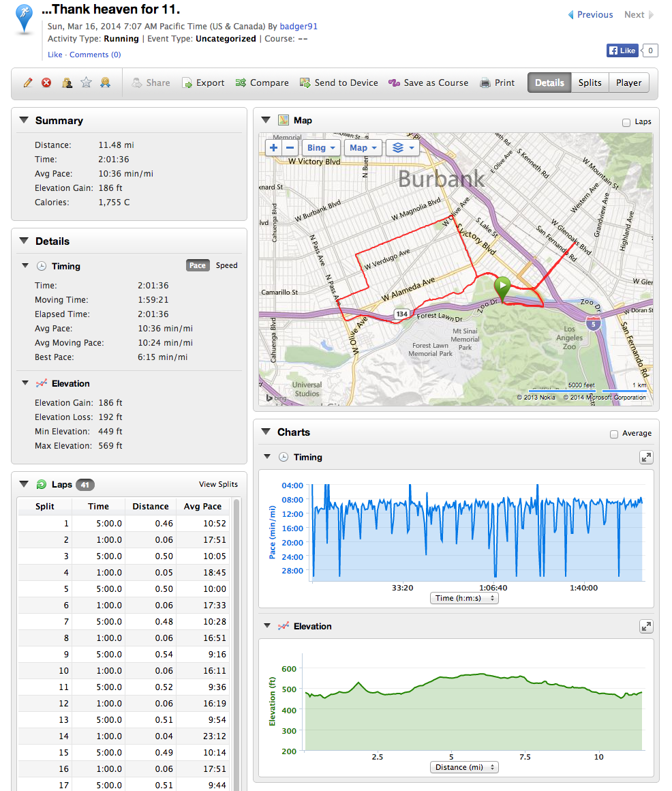672x791 pixels.
Task: Switch to the Splits tab
Action: 590,83
